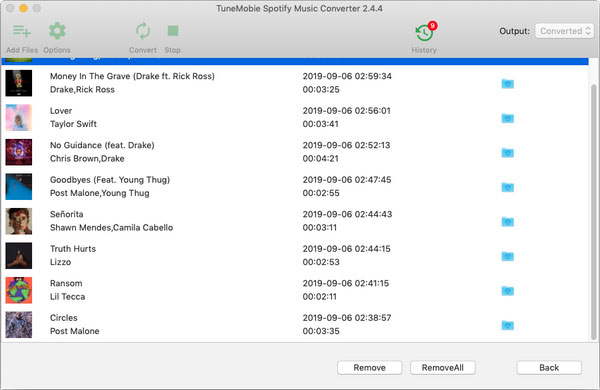The height and width of the screenshot is (390, 600).
Task: Click artist text 'Lil Tecca'
Action: tap(67, 297)
